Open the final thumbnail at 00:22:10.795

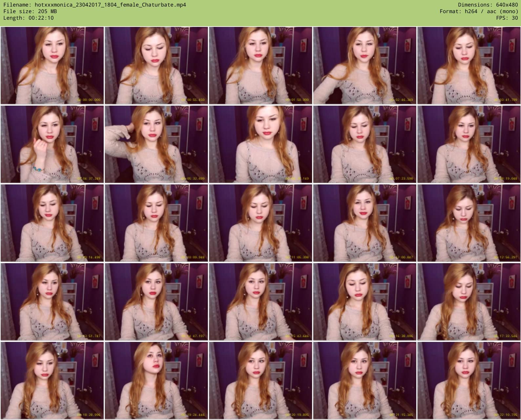469,380
